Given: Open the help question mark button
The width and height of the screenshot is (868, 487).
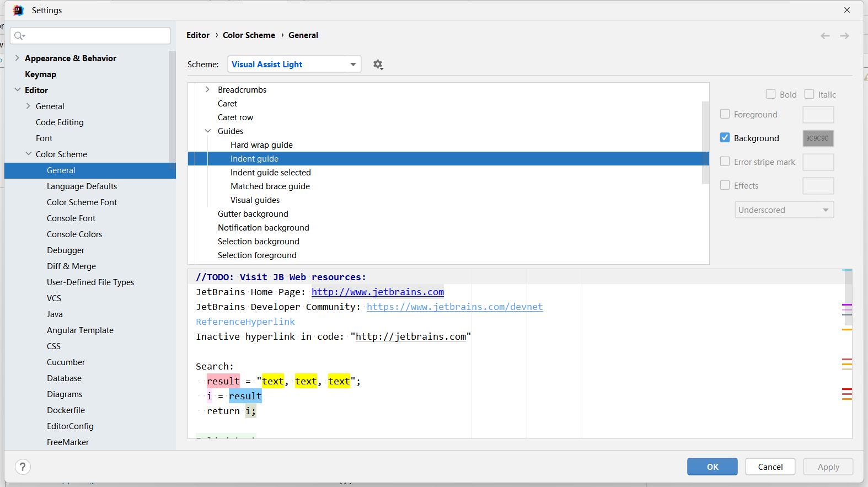Looking at the screenshot, I should pos(23,467).
